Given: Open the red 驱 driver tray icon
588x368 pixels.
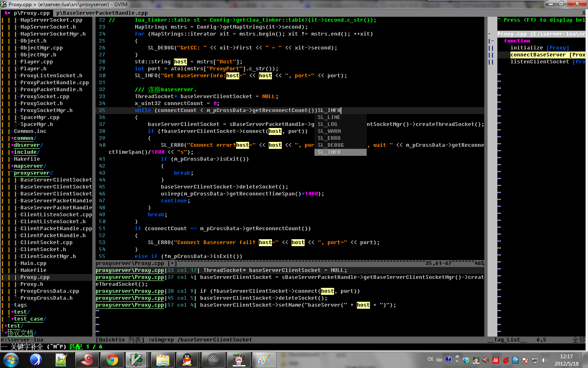Looking at the screenshot, I should [495, 360].
